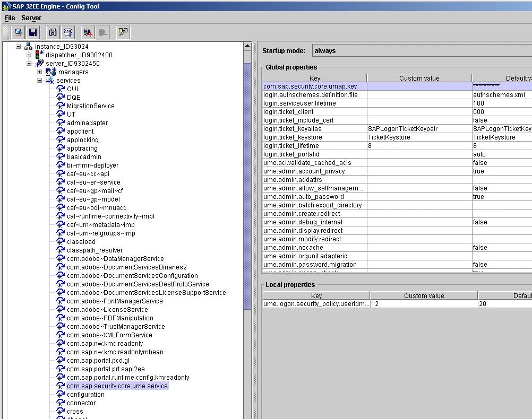Click the XML export toolbar icon
This screenshot has height=419, width=532.
pyautogui.click(x=68, y=32)
